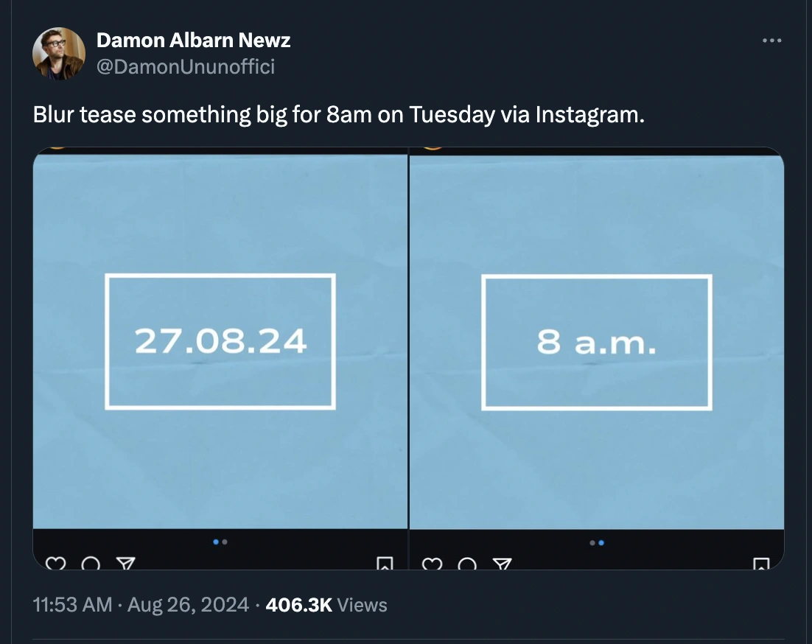Click the carousel dots under the 8 a.m. image
Screen dimensions: 812x644
597,543
